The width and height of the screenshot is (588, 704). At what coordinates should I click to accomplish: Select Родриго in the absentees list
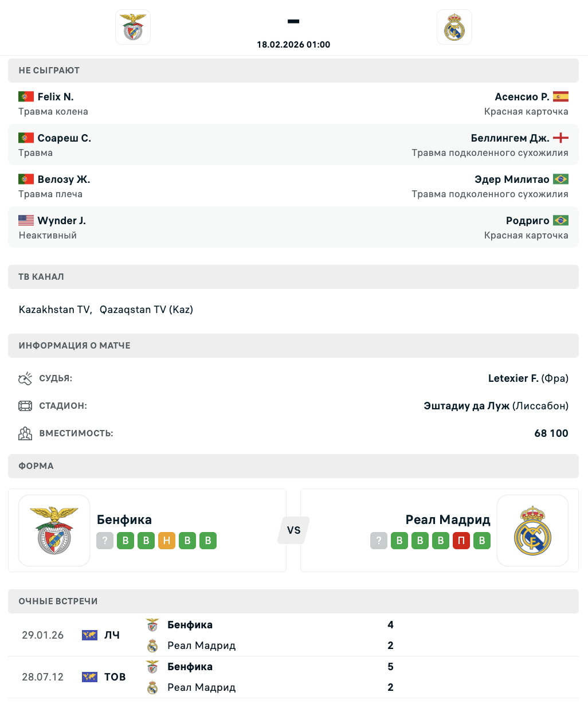(527, 221)
